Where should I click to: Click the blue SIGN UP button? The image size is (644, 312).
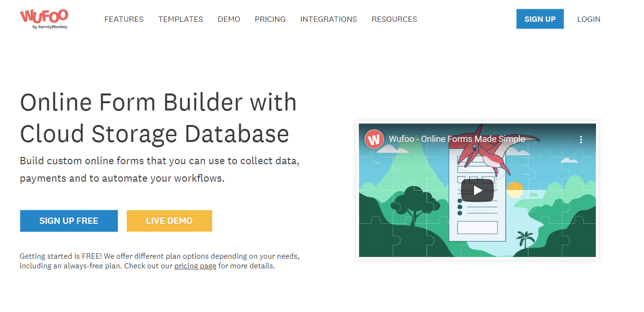pyautogui.click(x=540, y=19)
